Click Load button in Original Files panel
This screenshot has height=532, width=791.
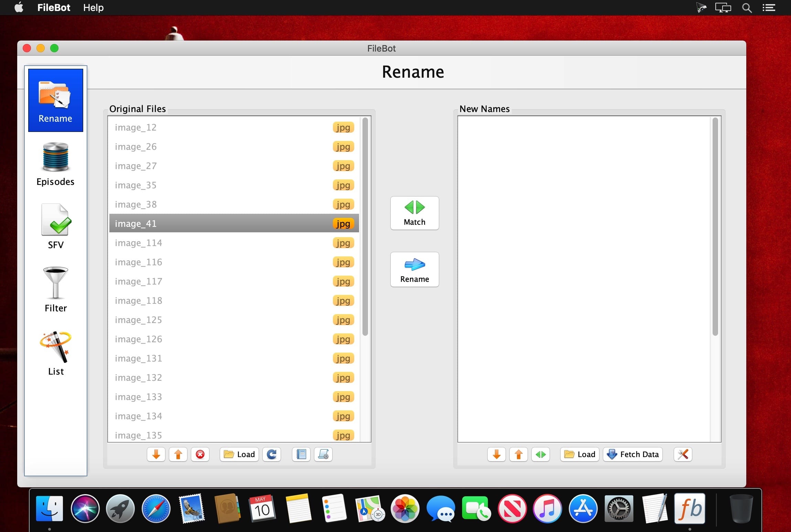(x=240, y=454)
